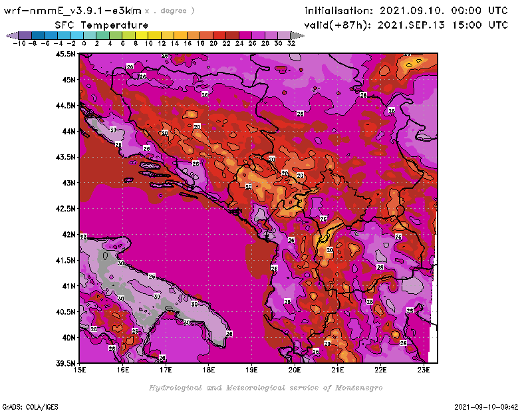The image size is (532, 411).
Task: Click the initialisation date text
Action: click(406, 11)
